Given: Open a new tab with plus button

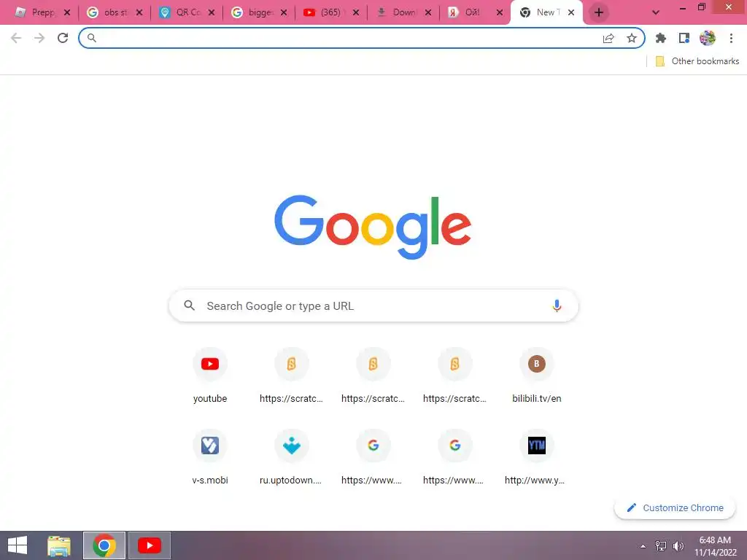Looking at the screenshot, I should 599,12.
